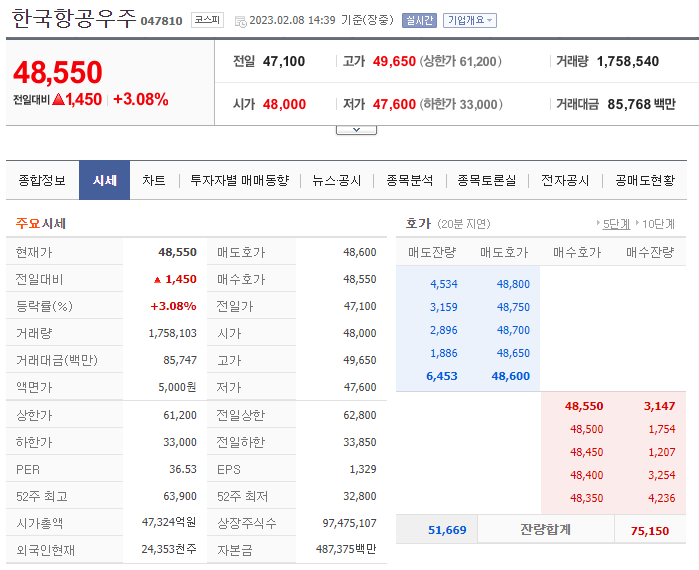Click 52주 최저 value 32,800
This screenshot has width=699, height=570.
point(360,496)
